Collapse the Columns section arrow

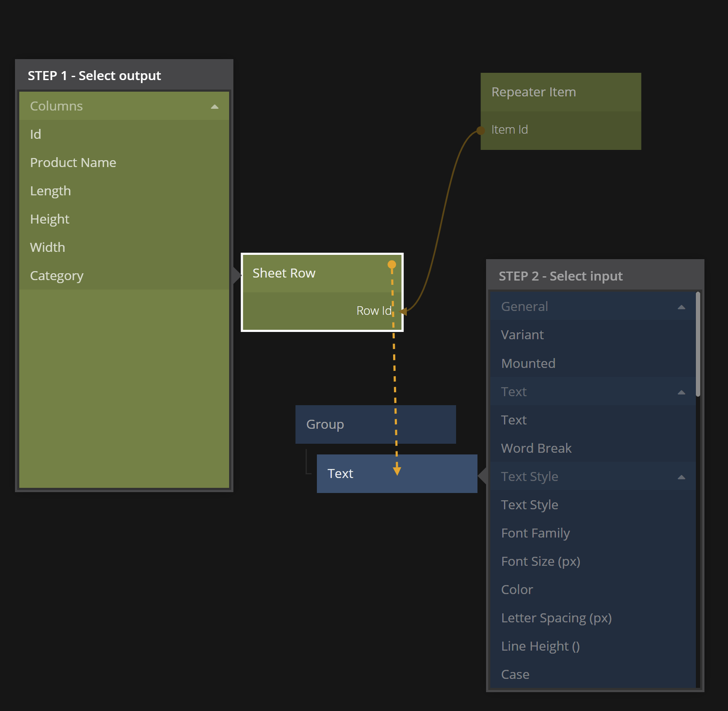[215, 107]
